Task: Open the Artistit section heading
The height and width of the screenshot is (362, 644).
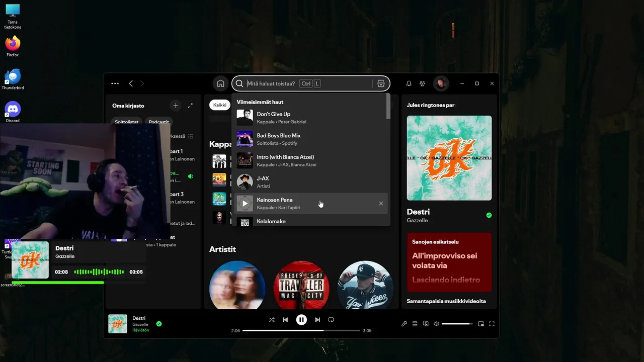Action: [222, 249]
